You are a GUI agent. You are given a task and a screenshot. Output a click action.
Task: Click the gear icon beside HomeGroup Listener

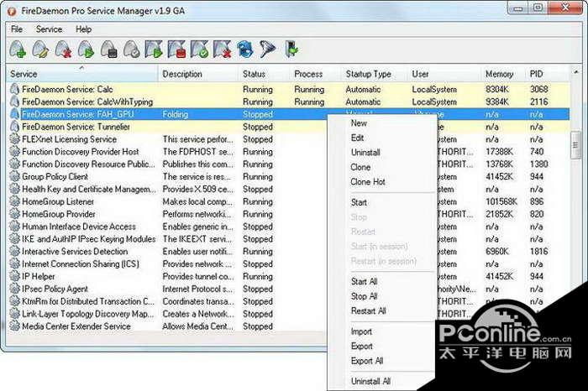14,201
